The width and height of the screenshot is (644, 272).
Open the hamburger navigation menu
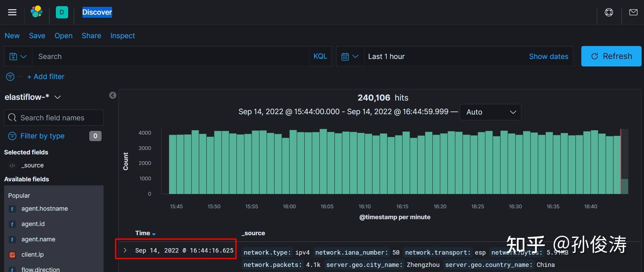12,12
